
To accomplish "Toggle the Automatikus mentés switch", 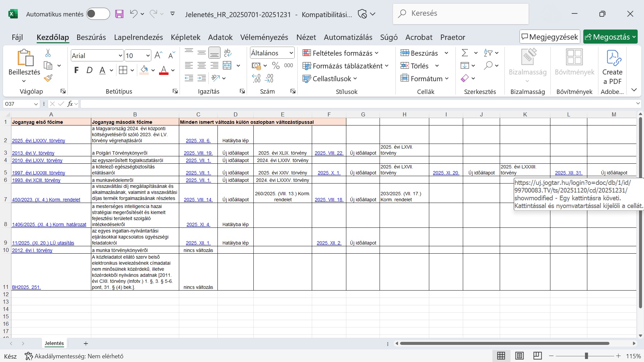I will pyautogui.click(x=98, y=14).
